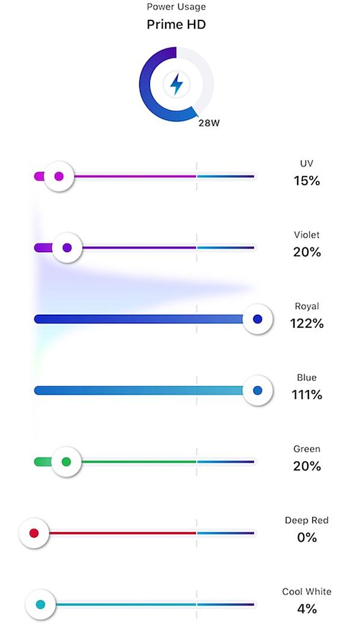
Task: Click the lightning bolt power icon
Action: pyautogui.click(x=176, y=84)
